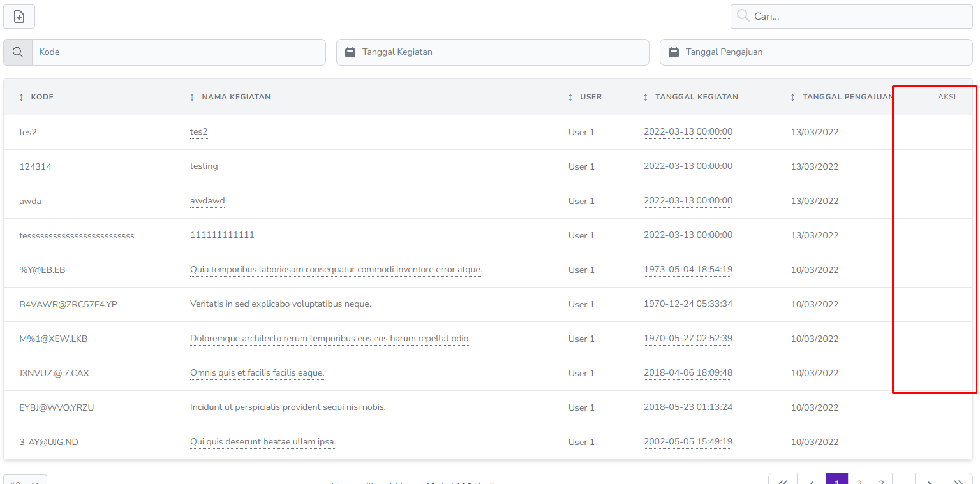Sort the USER column arrows
This screenshot has height=484, width=980.
coord(570,97)
